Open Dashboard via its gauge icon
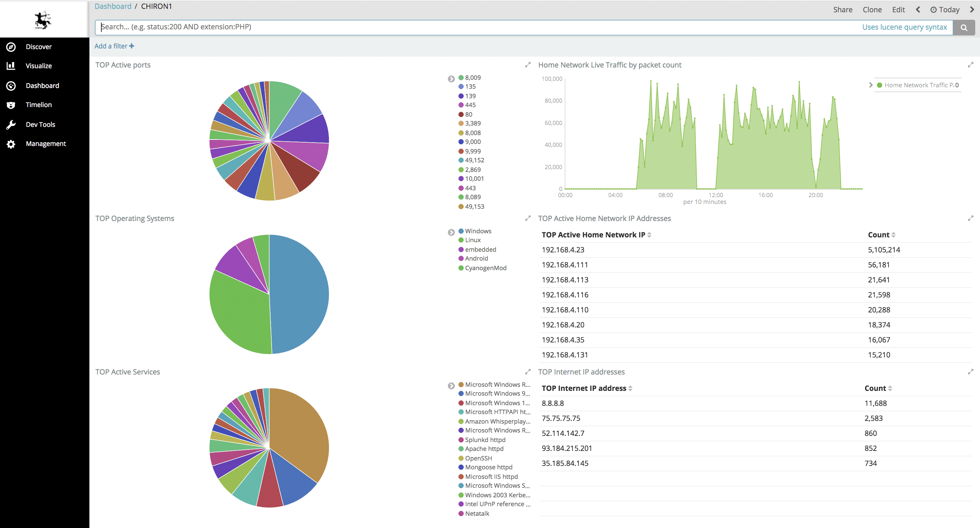The height and width of the screenshot is (528, 980). 11,86
